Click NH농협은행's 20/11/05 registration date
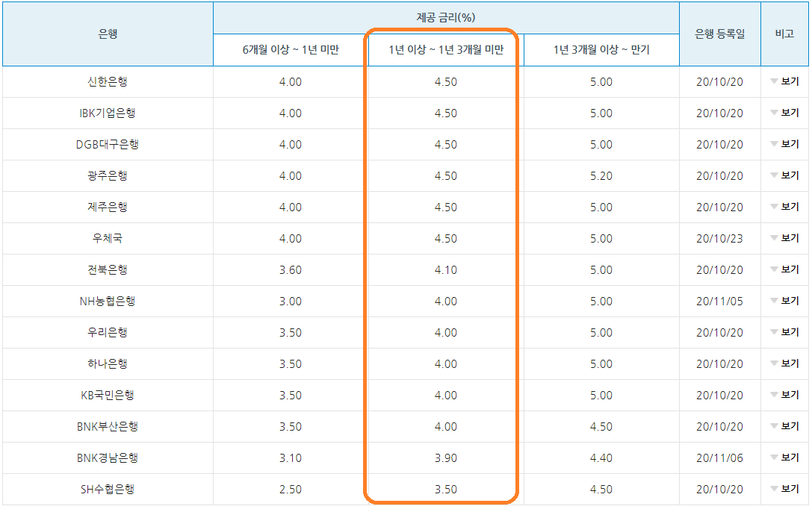The height and width of the screenshot is (509, 812). (720, 301)
